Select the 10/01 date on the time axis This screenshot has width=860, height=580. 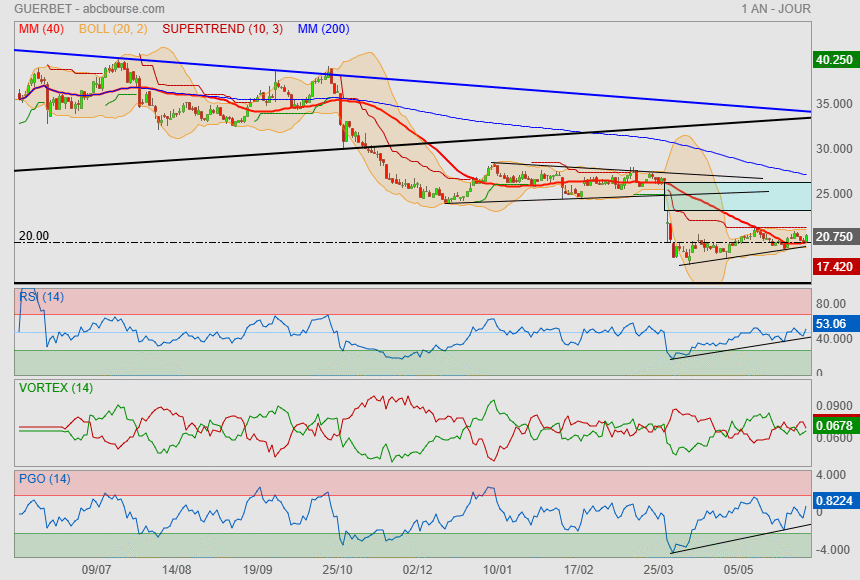(x=497, y=569)
